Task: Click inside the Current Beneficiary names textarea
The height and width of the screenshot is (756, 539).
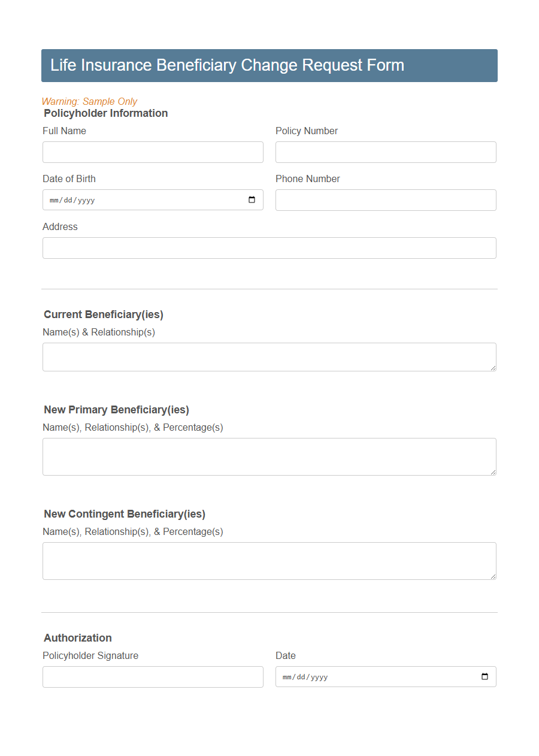Action: pos(269,356)
